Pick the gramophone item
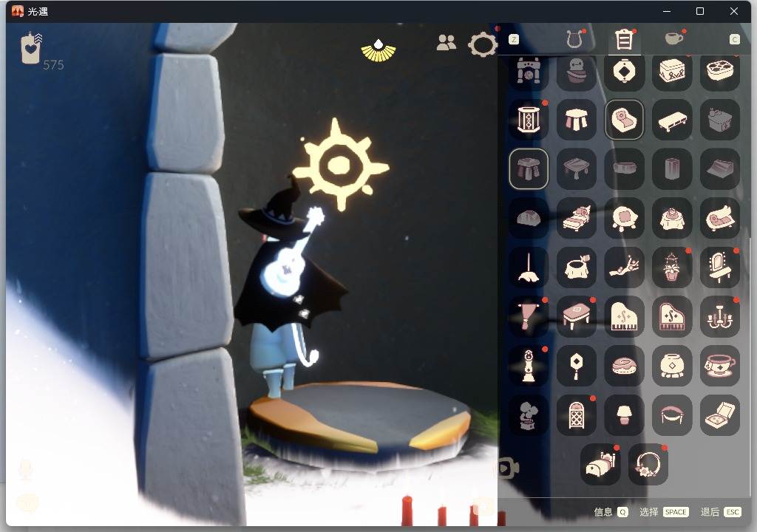757x532 pixels. click(529, 415)
